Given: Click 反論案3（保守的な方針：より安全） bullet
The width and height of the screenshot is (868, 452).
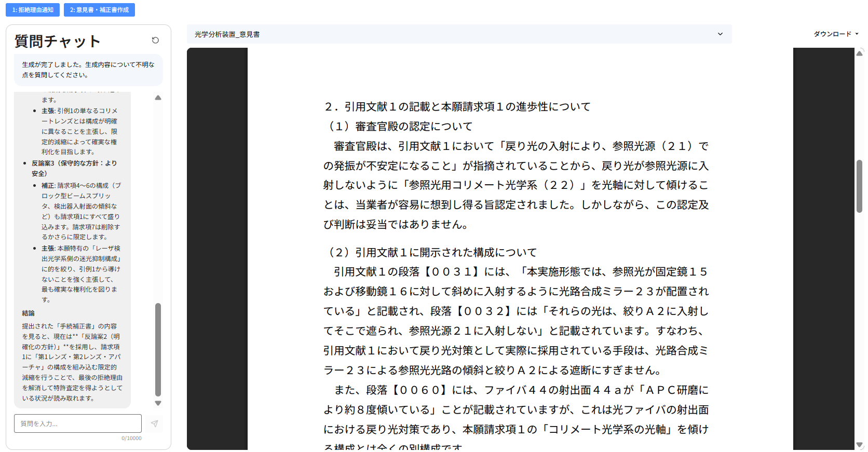Looking at the screenshot, I should tap(74, 168).
